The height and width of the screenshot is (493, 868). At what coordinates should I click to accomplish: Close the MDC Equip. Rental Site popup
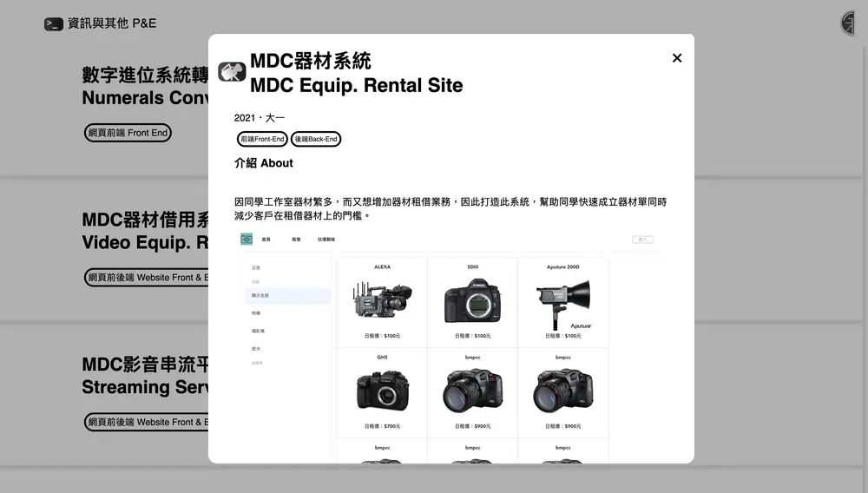click(x=676, y=58)
